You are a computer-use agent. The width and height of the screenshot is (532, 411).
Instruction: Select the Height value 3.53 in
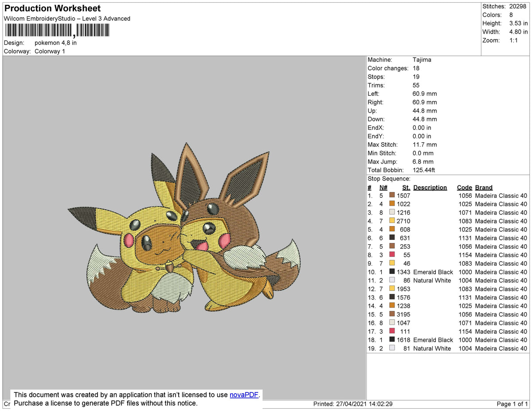click(519, 23)
